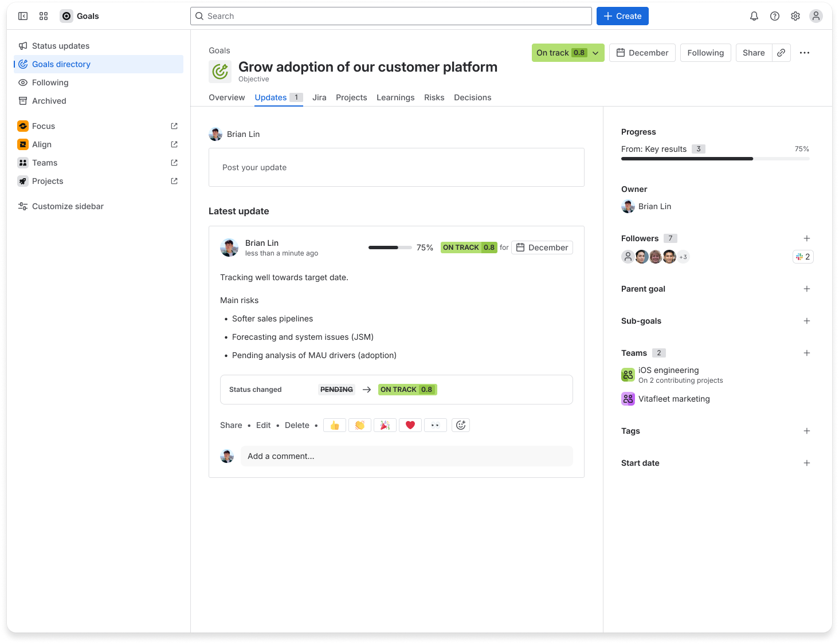Click the progress bar under Progress
This screenshot has height=644, width=839.
coord(715,159)
